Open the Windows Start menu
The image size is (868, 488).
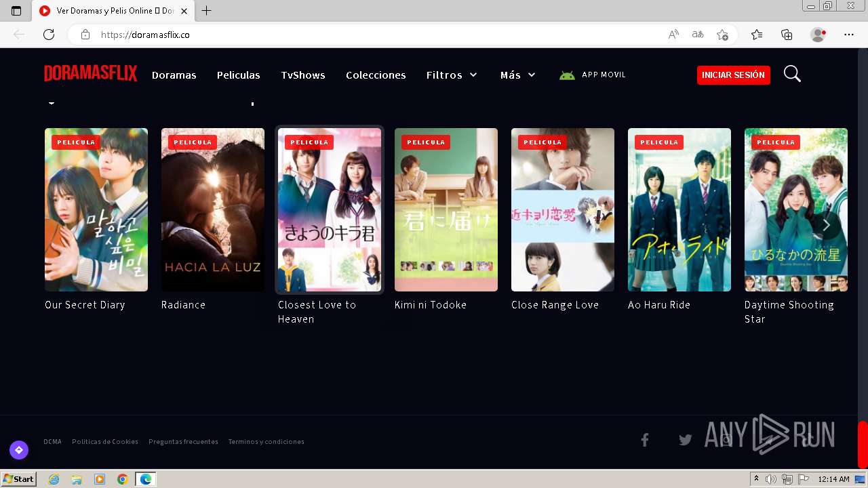point(18,479)
